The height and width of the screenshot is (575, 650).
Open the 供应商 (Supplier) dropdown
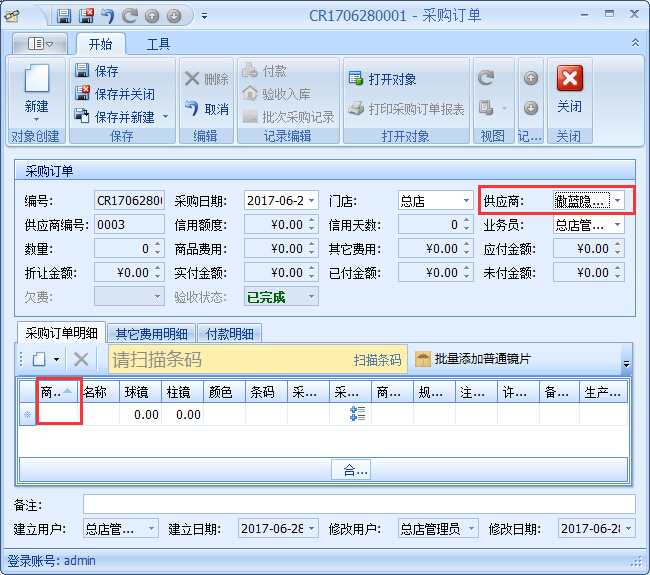tap(618, 201)
